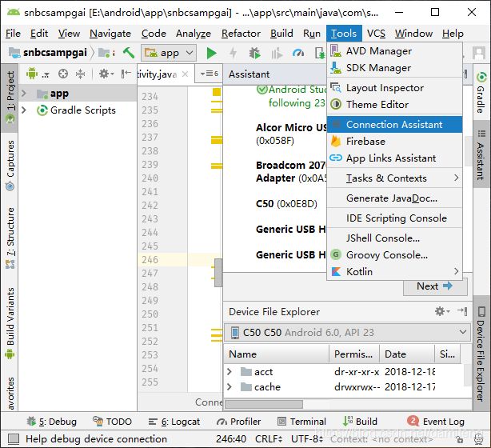Image resolution: width=491 pixels, height=448 pixels.
Task: Open Terminal tool window
Action: 301,422
